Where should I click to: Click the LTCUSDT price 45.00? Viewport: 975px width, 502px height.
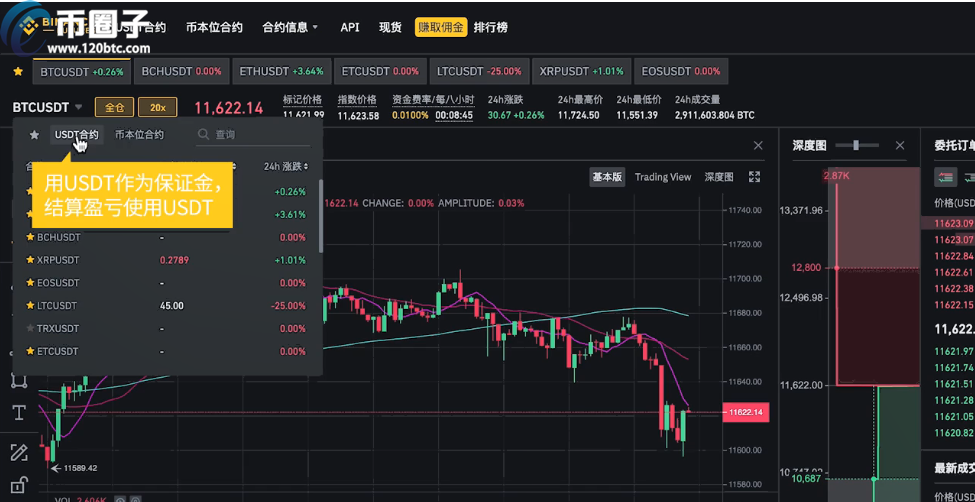tap(172, 305)
